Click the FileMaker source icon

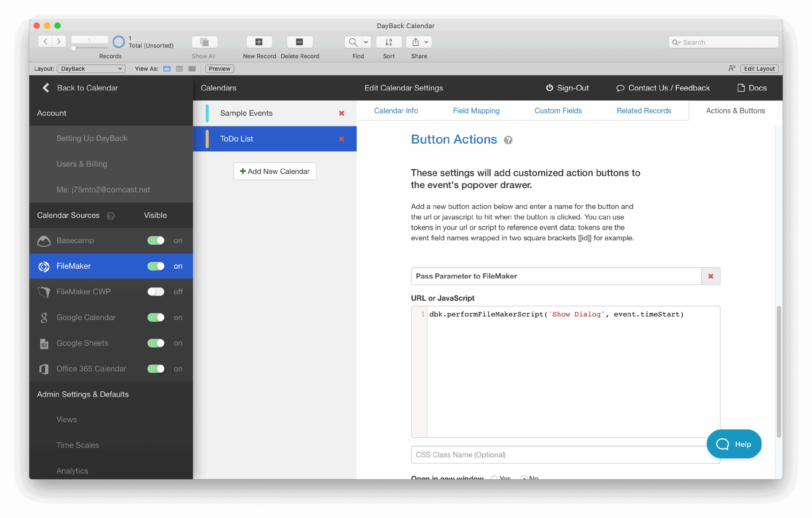pos(44,266)
